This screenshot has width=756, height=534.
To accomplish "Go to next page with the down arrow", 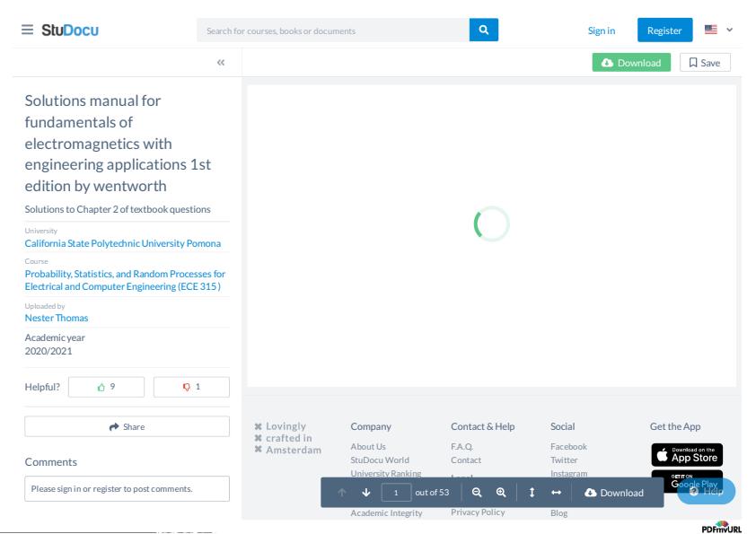I will click(366, 492).
